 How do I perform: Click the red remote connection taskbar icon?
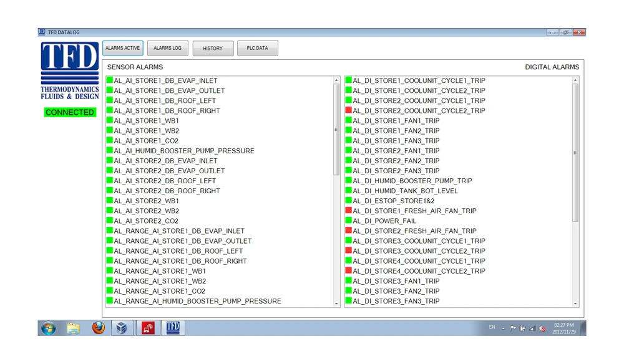pyautogui.click(x=147, y=328)
